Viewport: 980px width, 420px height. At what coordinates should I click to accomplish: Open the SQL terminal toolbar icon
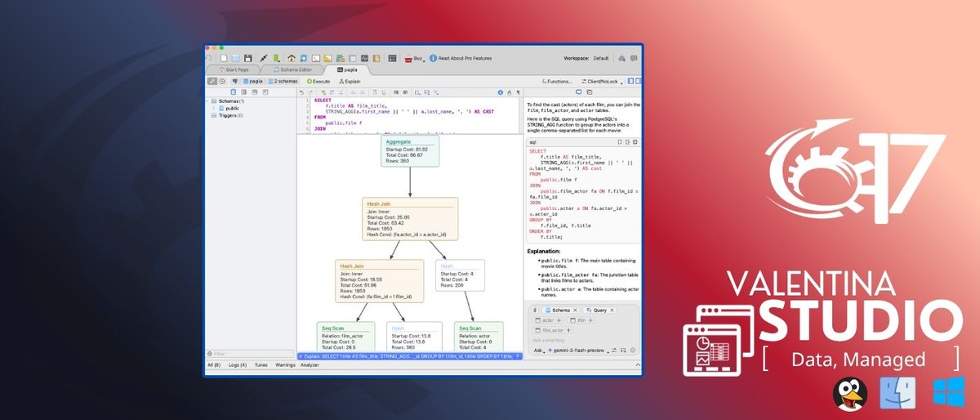click(x=316, y=58)
